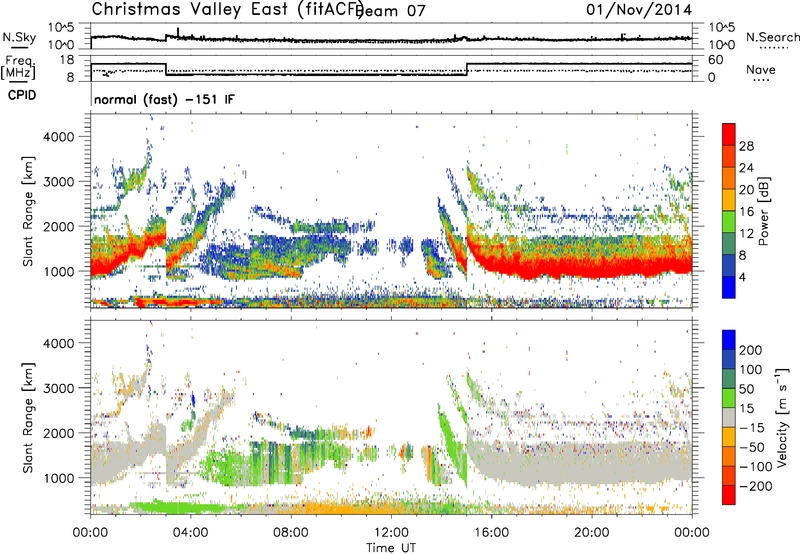The width and height of the screenshot is (800, 554).
Task: Click the '18' frequency axis tick
Action: pyautogui.click(x=67, y=60)
